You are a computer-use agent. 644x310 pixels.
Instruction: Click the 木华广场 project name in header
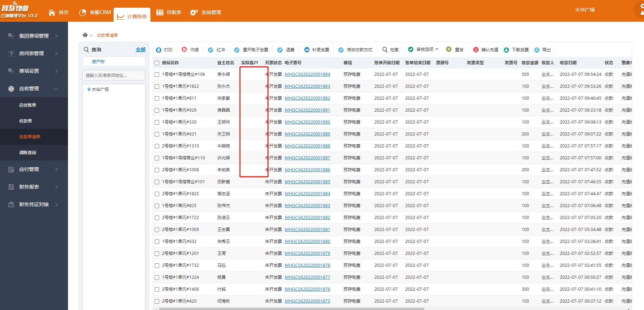[585, 10]
